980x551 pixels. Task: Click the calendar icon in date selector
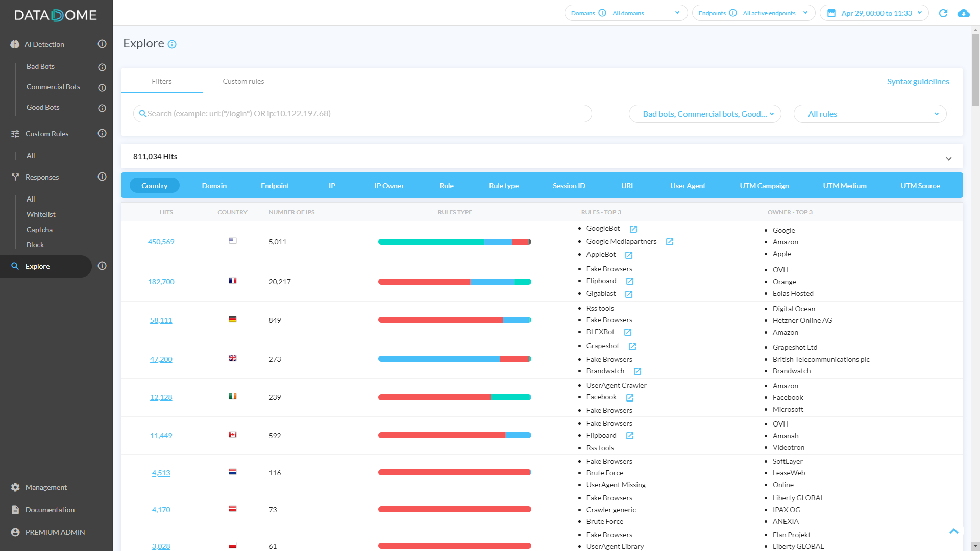coord(831,13)
